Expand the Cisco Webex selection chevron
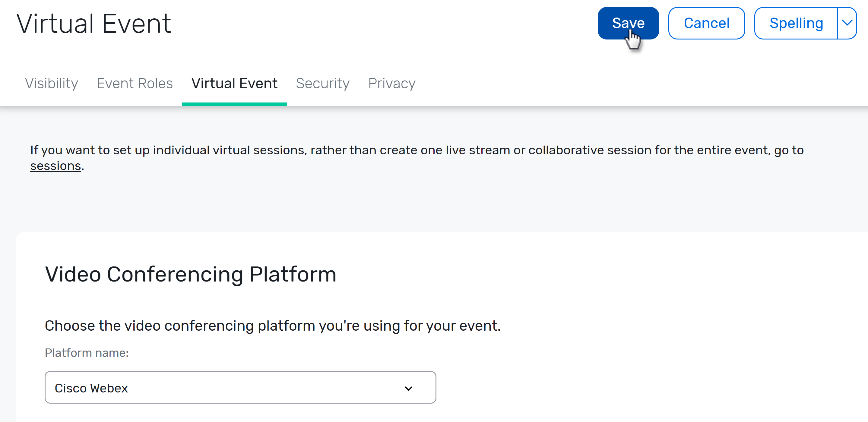The width and height of the screenshot is (868, 422). [x=408, y=388]
